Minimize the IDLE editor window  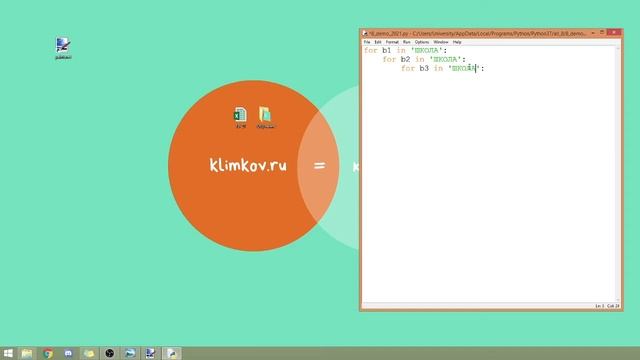[x=593, y=33]
